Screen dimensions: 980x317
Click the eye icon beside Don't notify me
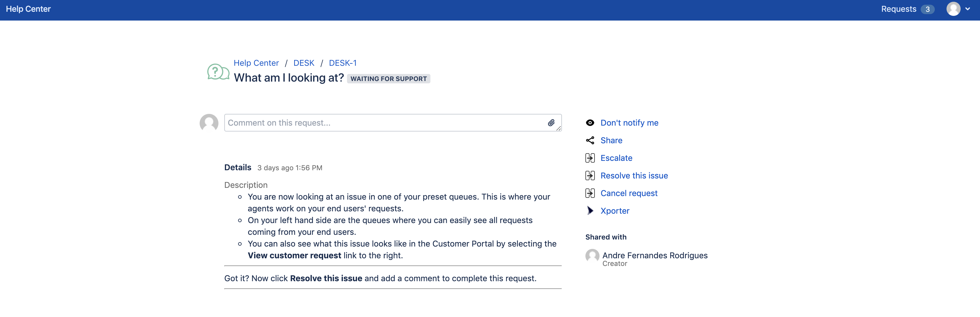tap(590, 122)
